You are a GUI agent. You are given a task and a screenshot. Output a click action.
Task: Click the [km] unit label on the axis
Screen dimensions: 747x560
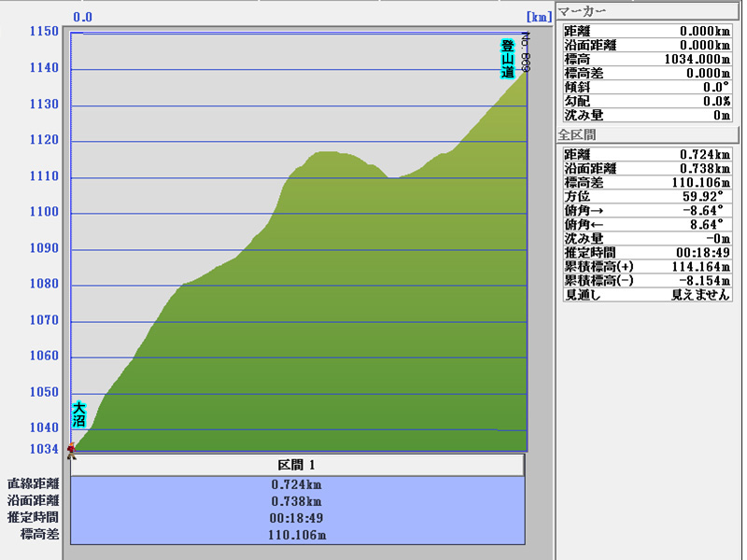539,17
